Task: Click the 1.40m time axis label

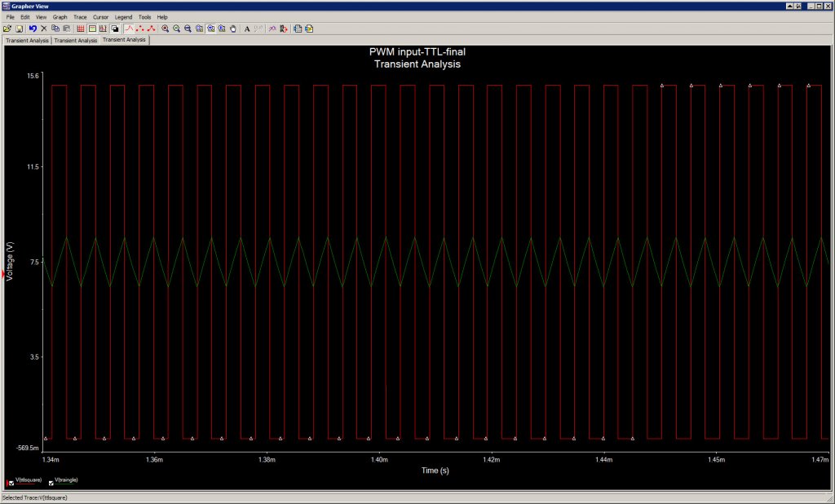Action: (379, 459)
